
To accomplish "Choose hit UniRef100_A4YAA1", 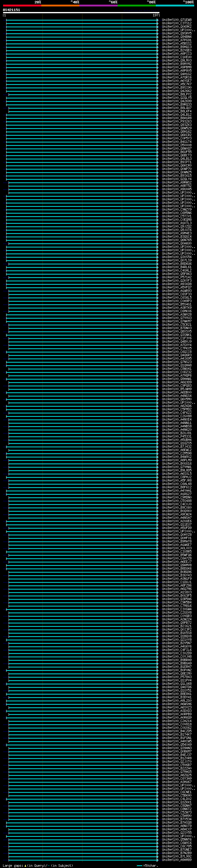I will coord(177,491).
